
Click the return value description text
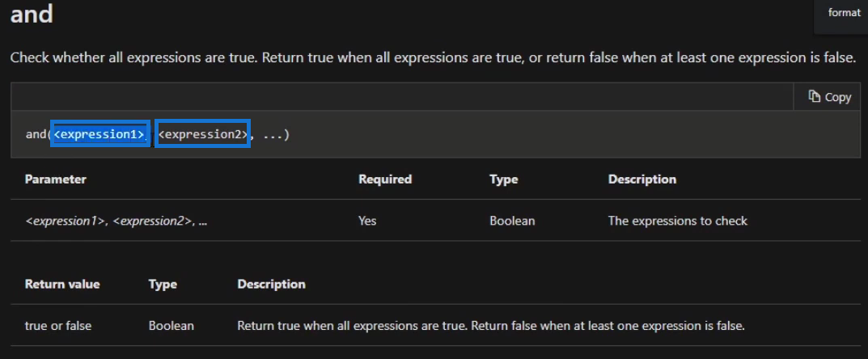(491, 326)
